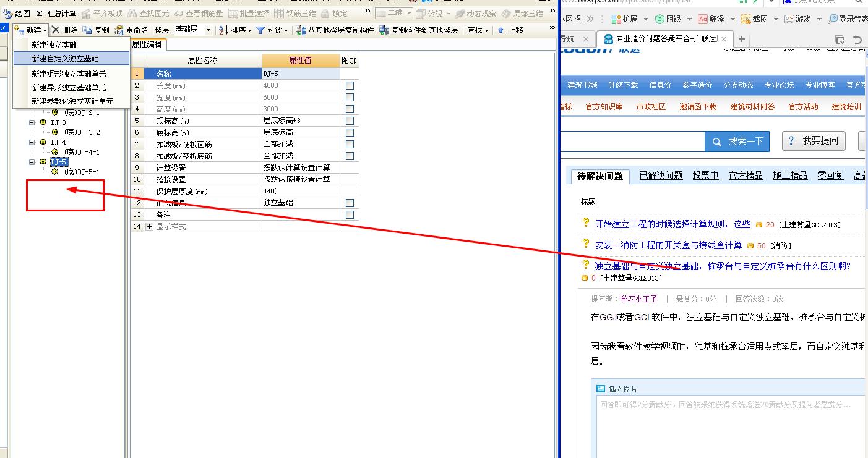
Task: Switch to the 官方精品 tab
Action: [x=746, y=176]
